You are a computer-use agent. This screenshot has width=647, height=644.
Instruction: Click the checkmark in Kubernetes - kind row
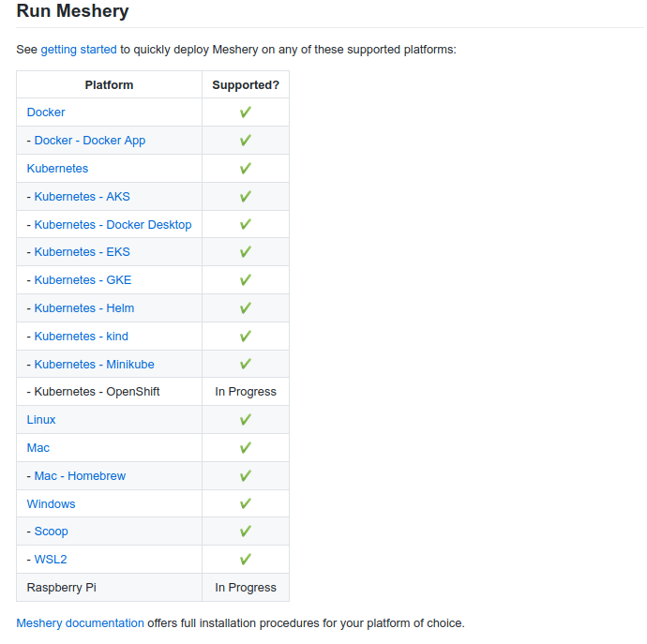pos(246,337)
